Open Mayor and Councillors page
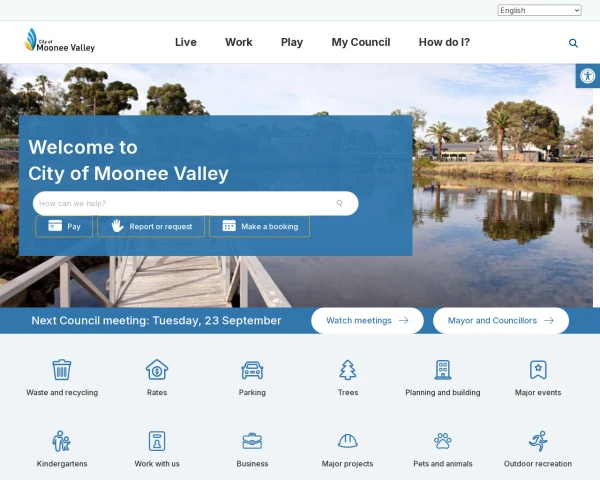The image size is (600, 480). click(x=501, y=320)
